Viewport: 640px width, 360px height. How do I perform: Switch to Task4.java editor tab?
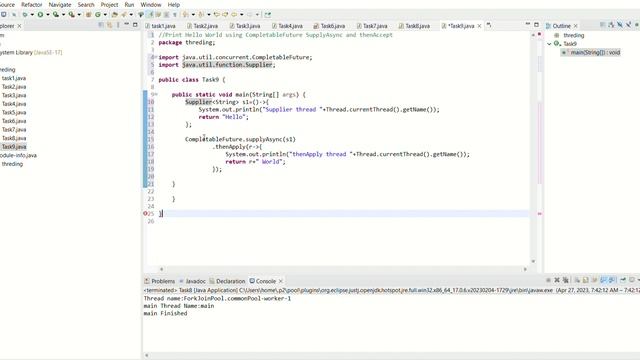pyautogui.click(x=287, y=26)
